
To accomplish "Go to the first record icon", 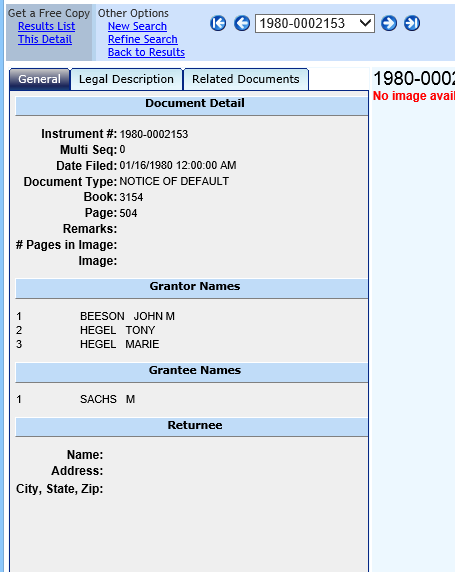I will 218,23.
